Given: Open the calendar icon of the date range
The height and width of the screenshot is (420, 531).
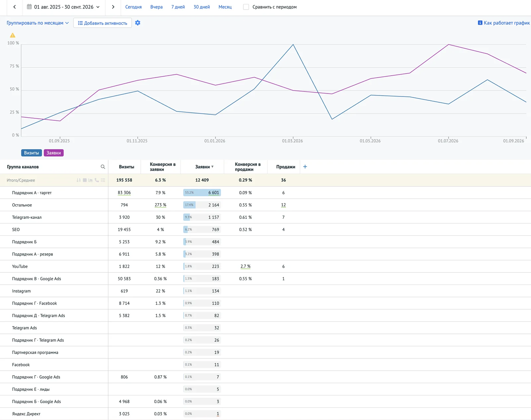Looking at the screenshot, I should click(29, 7).
